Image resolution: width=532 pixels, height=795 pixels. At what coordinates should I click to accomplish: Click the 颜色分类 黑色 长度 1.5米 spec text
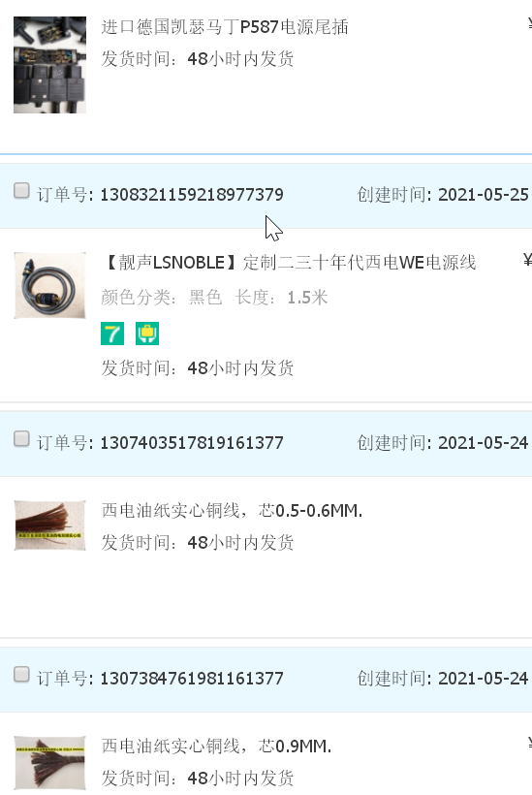click(214, 297)
